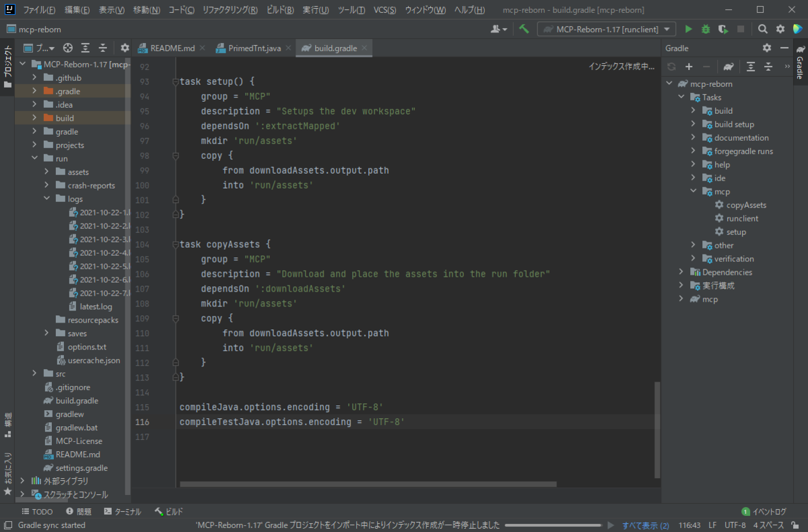Image resolution: width=808 pixels, height=532 pixels.
Task: Select the runclient Gradle task
Action: click(x=742, y=218)
